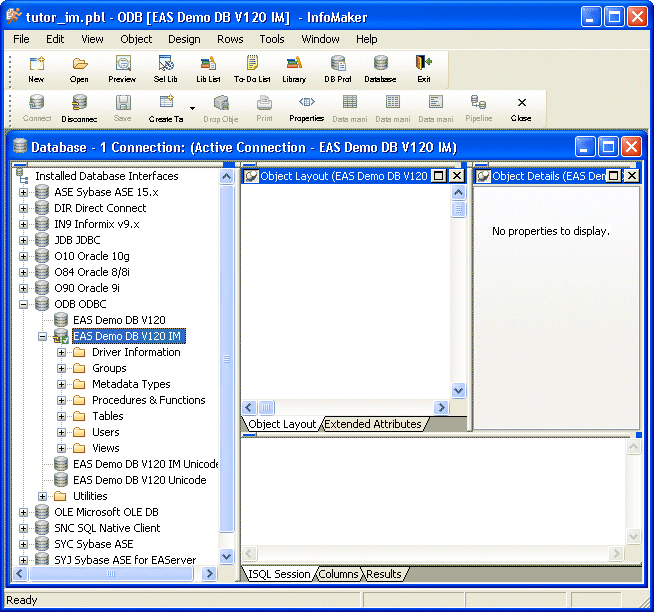This screenshot has height=612, width=654.
Task: Expand the Utilities folder
Action: 43,496
